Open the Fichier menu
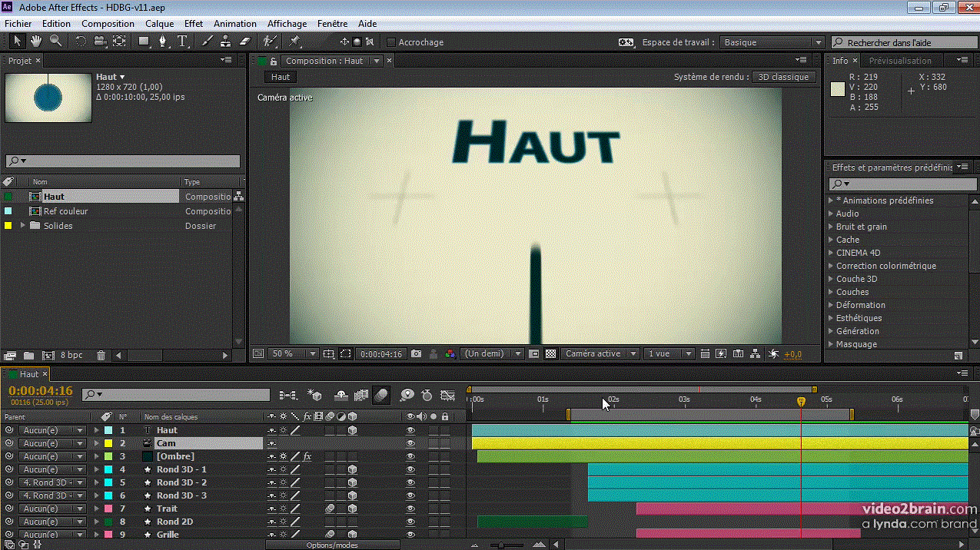980x550 pixels. 18,24
